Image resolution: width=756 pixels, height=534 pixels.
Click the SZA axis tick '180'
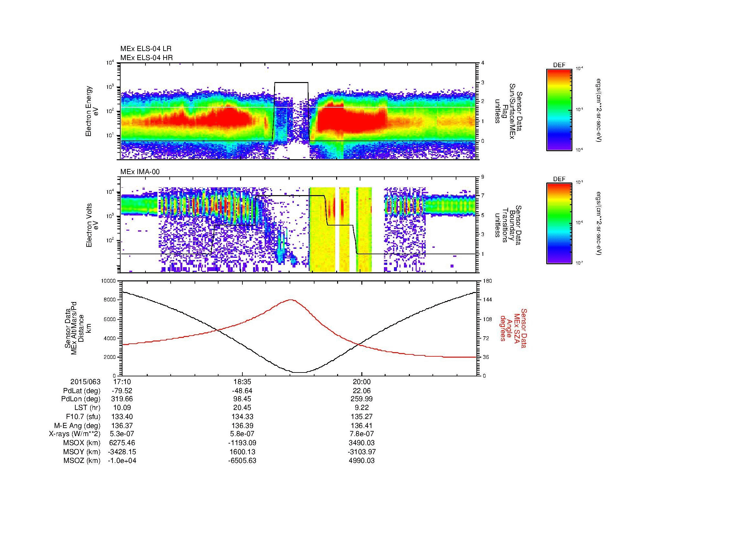pyautogui.click(x=488, y=281)
